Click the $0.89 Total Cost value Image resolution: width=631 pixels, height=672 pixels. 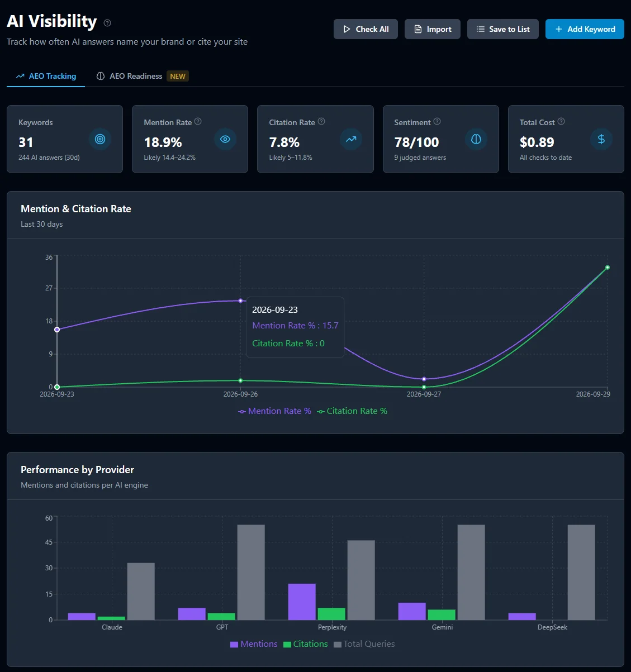[x=537, y=142]
